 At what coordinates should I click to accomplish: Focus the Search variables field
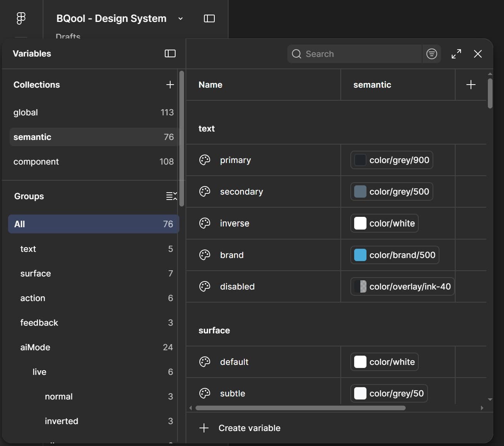click(x=355, y=54)
